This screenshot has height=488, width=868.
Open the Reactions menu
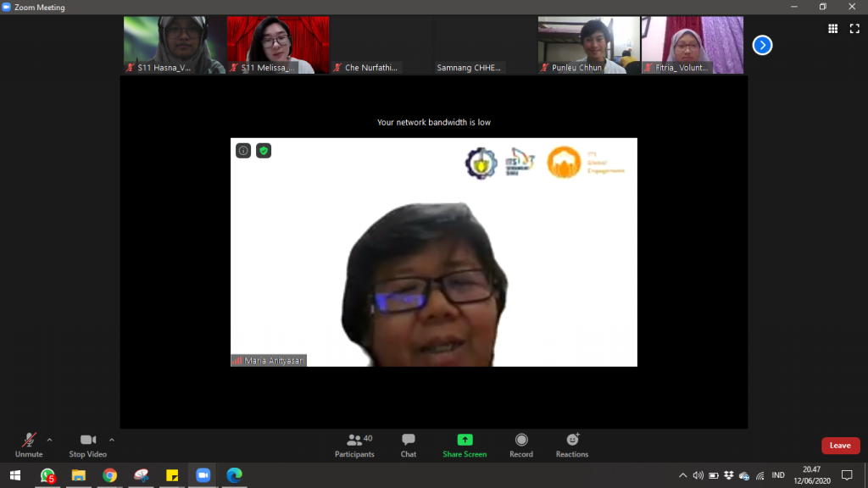pyautogui.click(x=572, y=444)
